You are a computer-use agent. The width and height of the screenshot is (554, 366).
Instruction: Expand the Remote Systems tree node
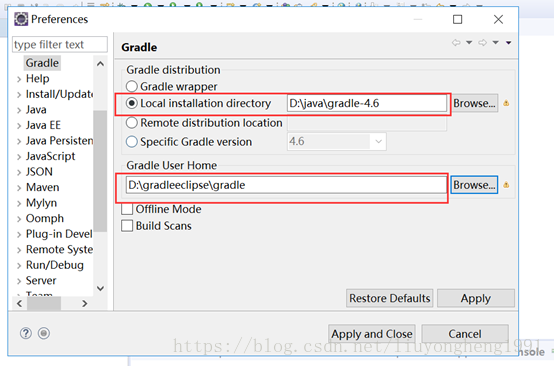pos(19,250)
